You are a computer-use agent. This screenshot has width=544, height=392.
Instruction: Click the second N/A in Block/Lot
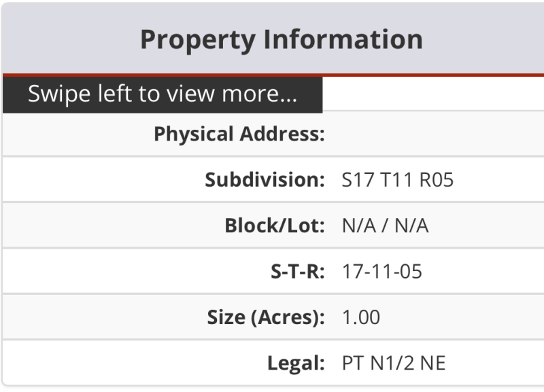click(413, 226)
